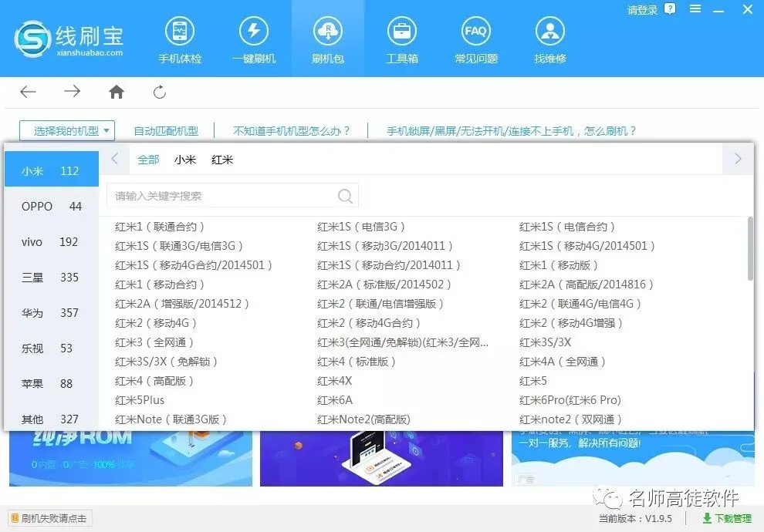Open the 下载管理 download manager
The height and width of the screenshot is (532, 764).
(727, 518)
